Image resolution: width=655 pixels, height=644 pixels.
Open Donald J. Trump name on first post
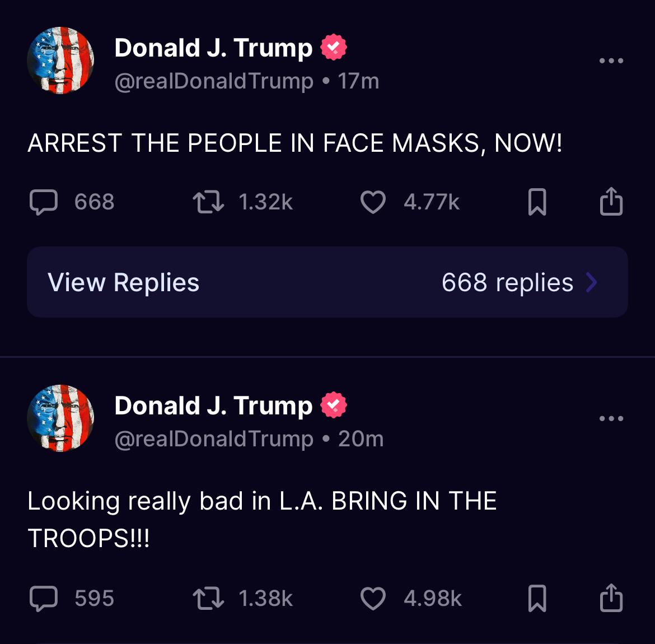click(x=213, y=48)
